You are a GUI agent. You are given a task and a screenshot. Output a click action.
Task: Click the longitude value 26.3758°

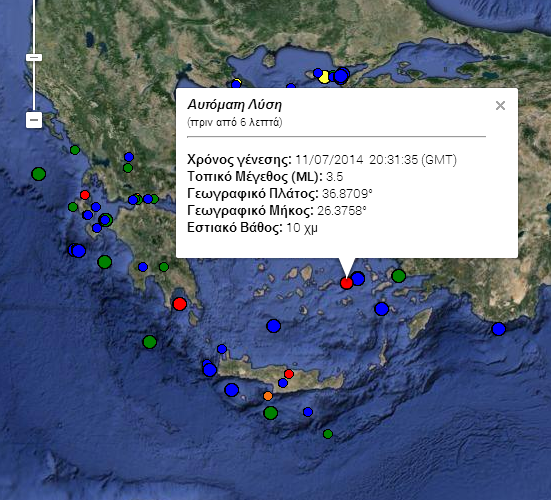coord(342,211)
